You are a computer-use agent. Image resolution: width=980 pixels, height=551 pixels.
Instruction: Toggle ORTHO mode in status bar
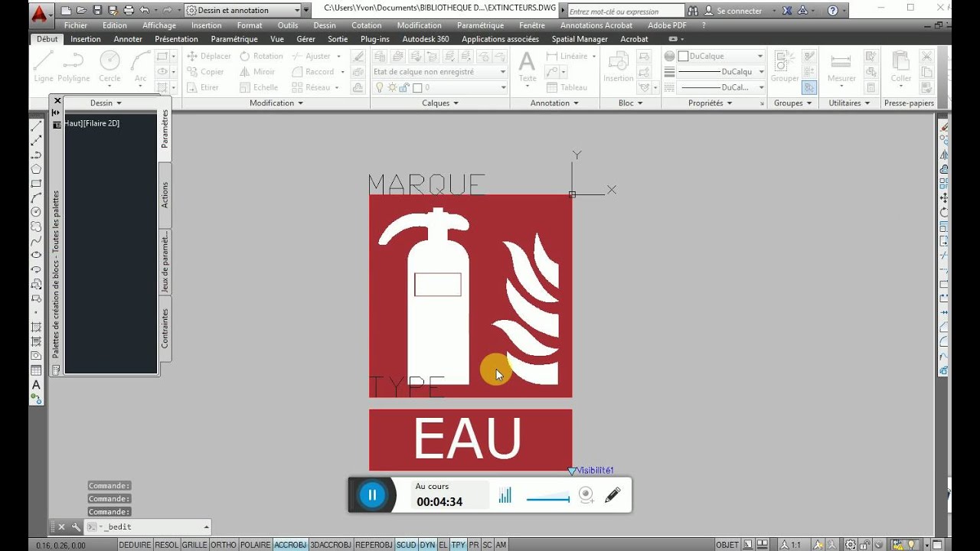pyautogui.click(x=224, y=545)
